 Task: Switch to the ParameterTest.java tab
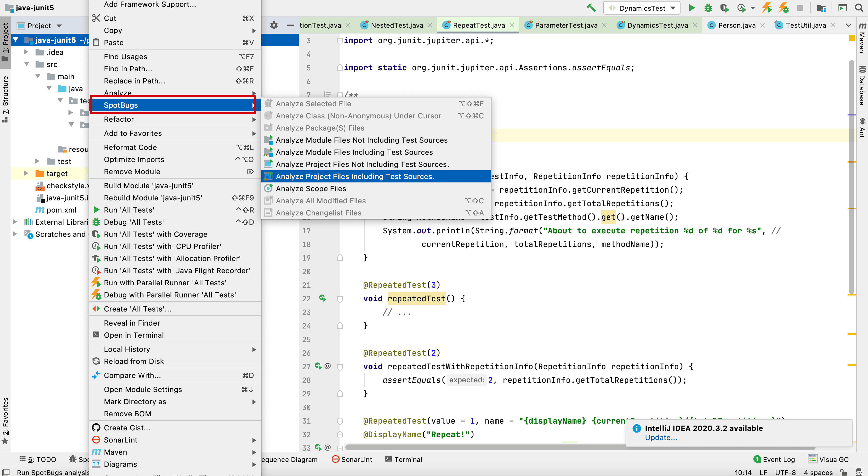pyautogui.click(x=566, y=25)
